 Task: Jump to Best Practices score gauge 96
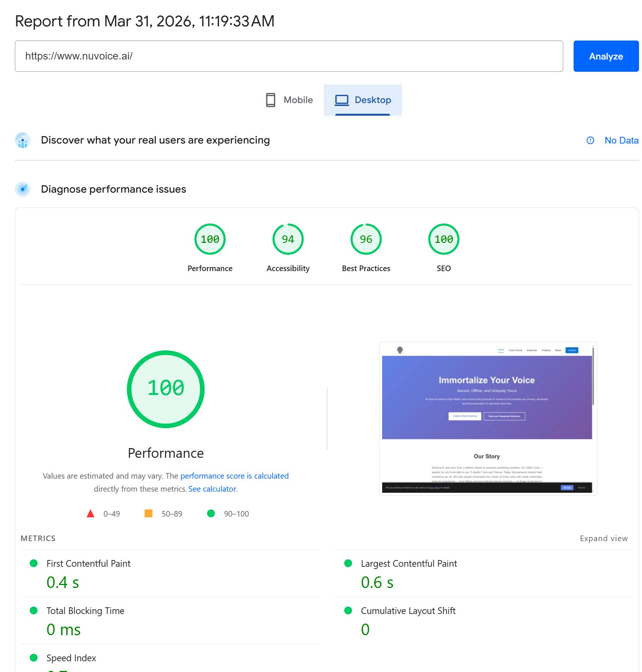click(x=366, y=239)
